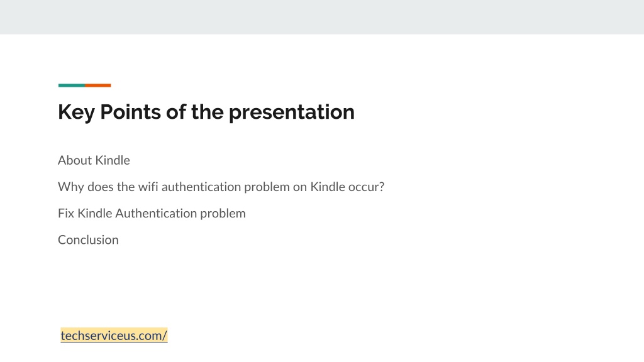Click the word 'problem' after 'Authentication'

(223, 214)
